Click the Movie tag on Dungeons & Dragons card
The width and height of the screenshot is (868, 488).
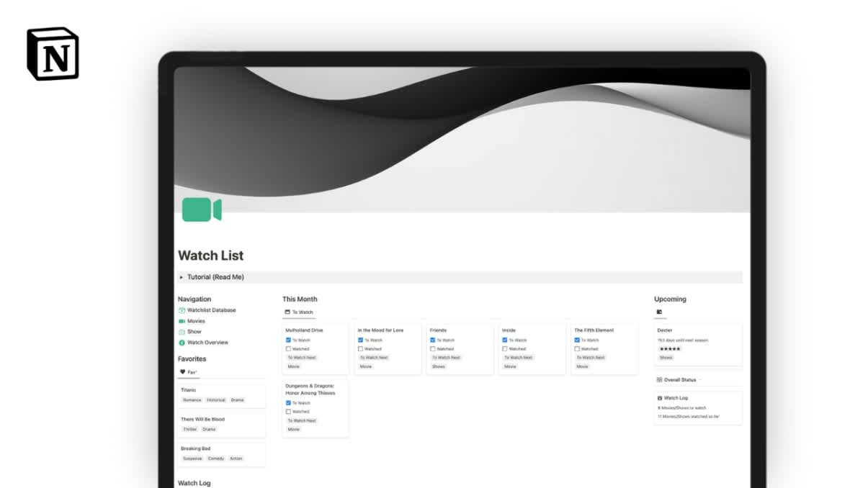[x=294, y=429]
